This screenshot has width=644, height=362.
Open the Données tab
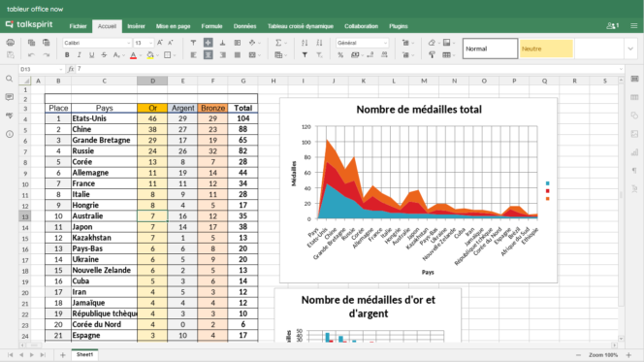point(244,26)
